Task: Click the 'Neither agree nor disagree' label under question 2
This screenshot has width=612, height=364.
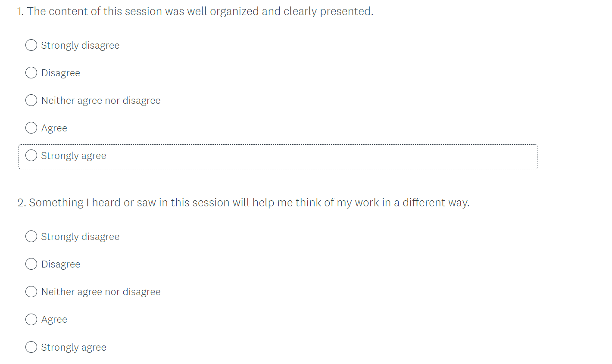Action: 101,292
